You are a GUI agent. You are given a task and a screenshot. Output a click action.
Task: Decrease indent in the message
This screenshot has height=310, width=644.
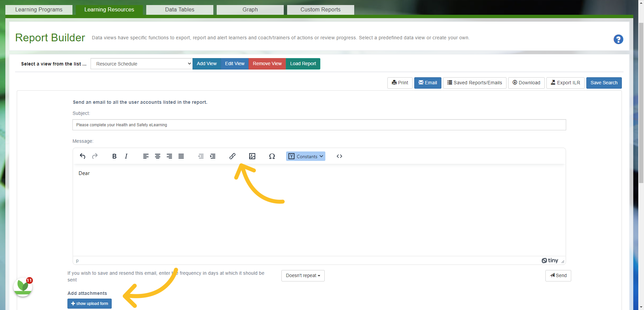coord(201,156)
